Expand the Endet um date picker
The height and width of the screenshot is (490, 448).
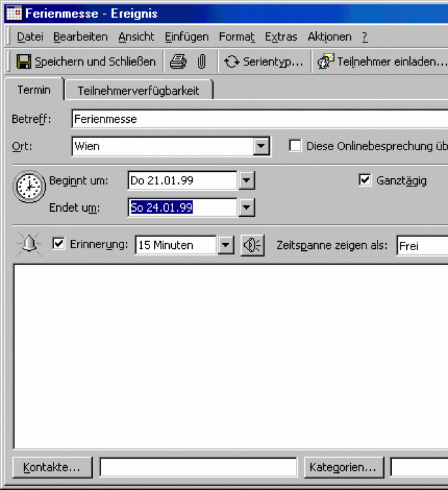click(246, 208)
